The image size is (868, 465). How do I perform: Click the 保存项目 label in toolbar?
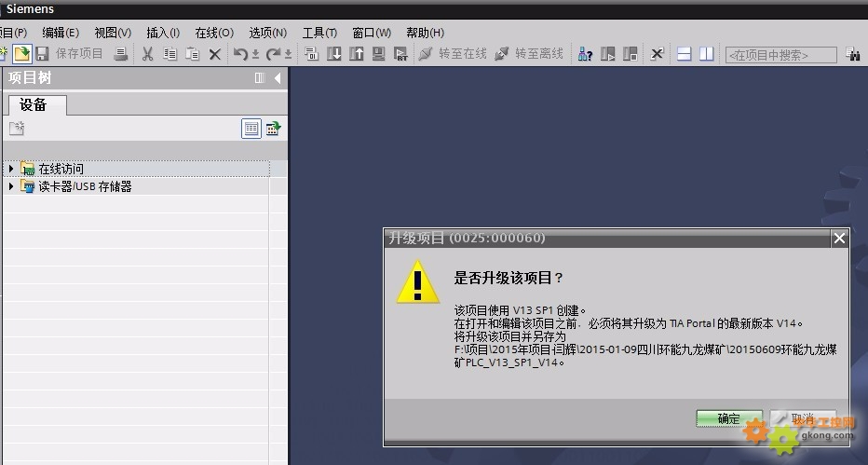click(x=79, y=54)
